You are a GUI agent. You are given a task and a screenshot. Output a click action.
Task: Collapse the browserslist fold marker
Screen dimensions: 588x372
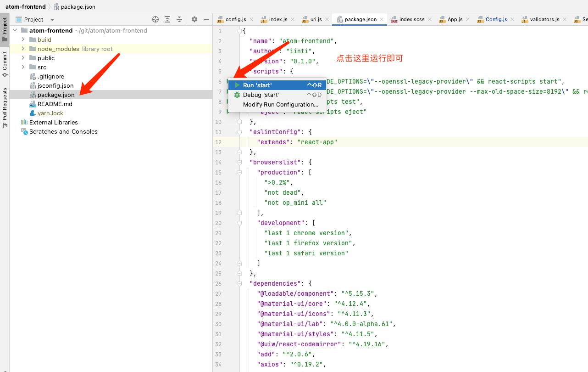(239, 162)
